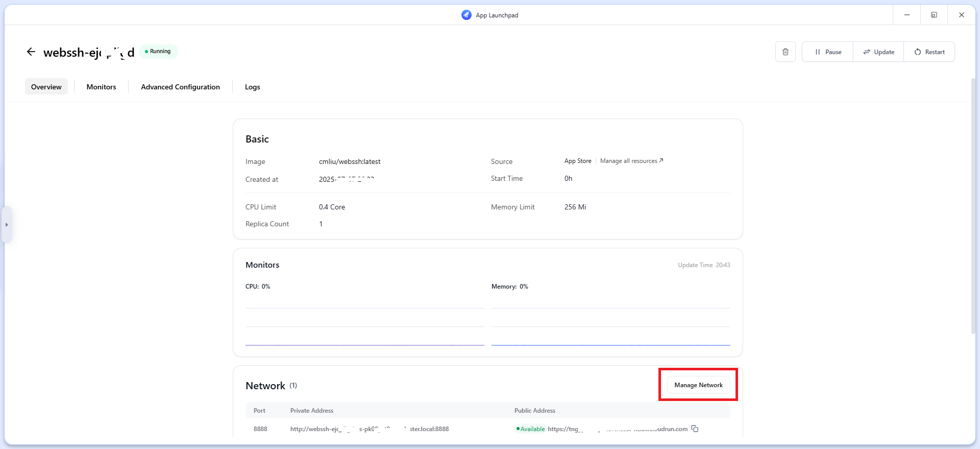Screen dimensions: 980x449
Task: Click the Manage Network button
Action: coord(698,385)
